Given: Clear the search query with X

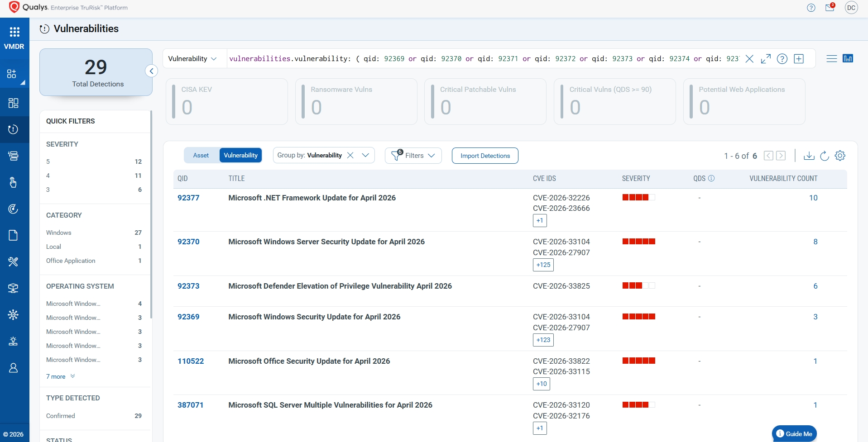Looking at the screenshot, I should tap(749, 59).
